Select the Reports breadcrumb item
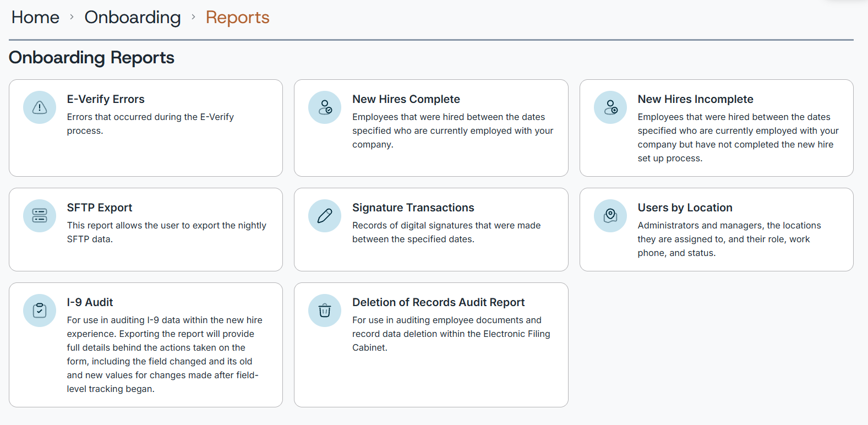Viewport: 868px width, 425px height. [x=238, y=18]
